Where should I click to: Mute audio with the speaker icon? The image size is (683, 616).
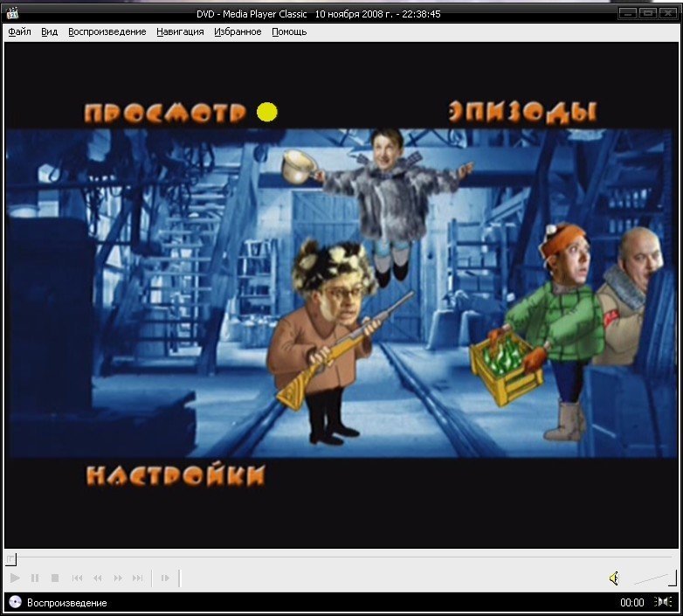614,578
